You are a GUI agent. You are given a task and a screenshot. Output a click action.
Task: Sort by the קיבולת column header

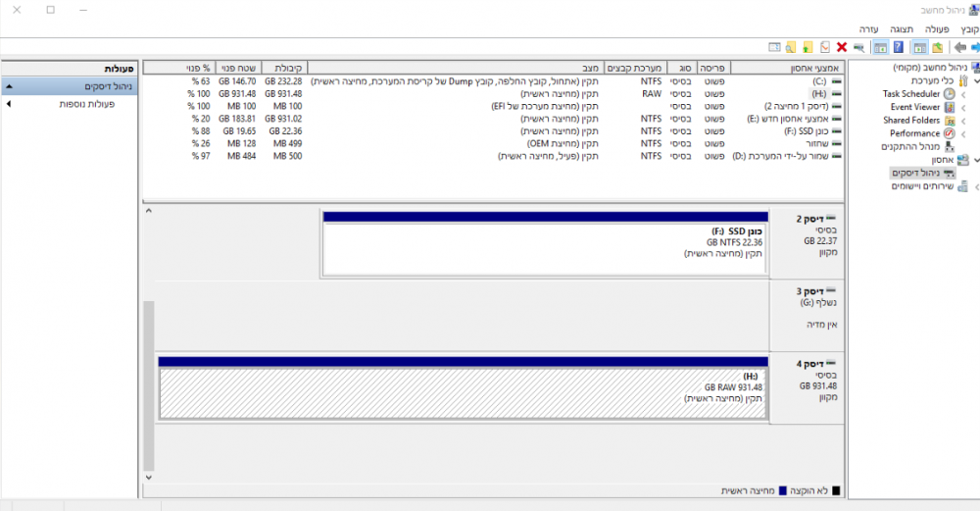[x=284, y=68]
